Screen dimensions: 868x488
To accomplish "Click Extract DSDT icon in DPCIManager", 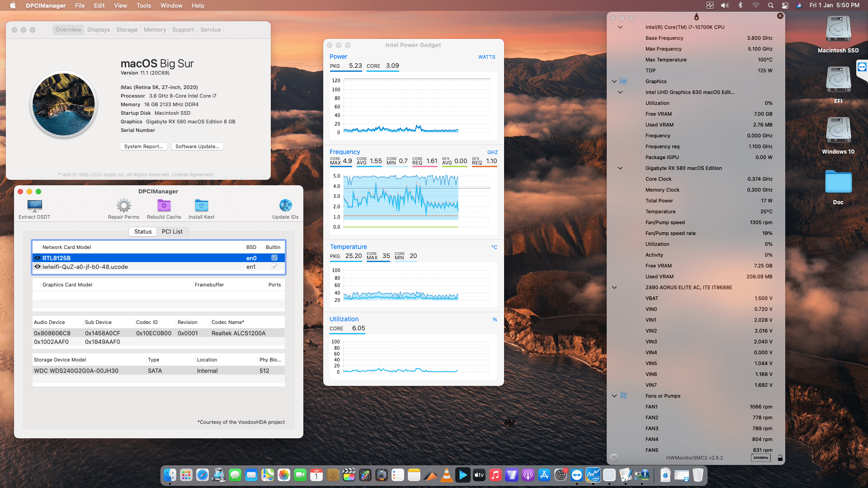I will (34, 206).
